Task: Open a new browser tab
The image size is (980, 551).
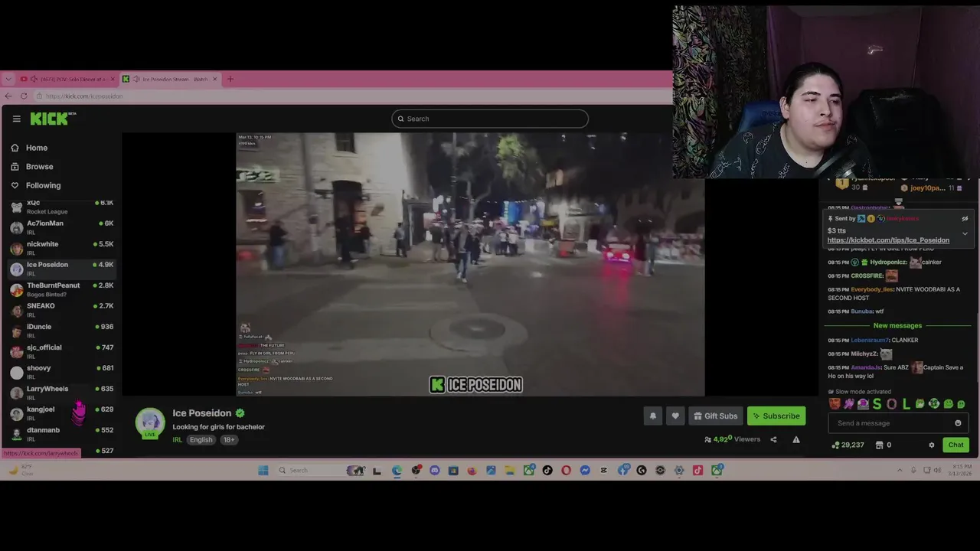Action: coord(230,79)
